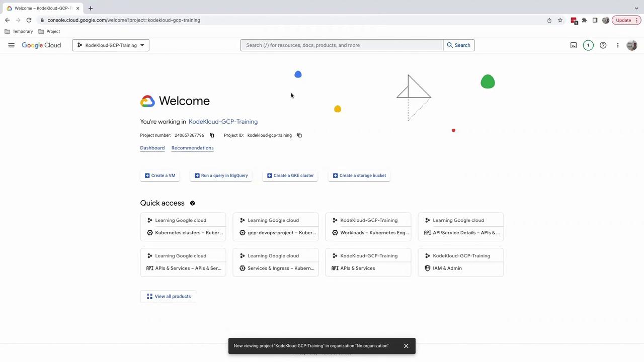The width and height of the screenshot is (644, 362).
Task: Open the Google account avatar menu
Action: (x=632, y=45)
